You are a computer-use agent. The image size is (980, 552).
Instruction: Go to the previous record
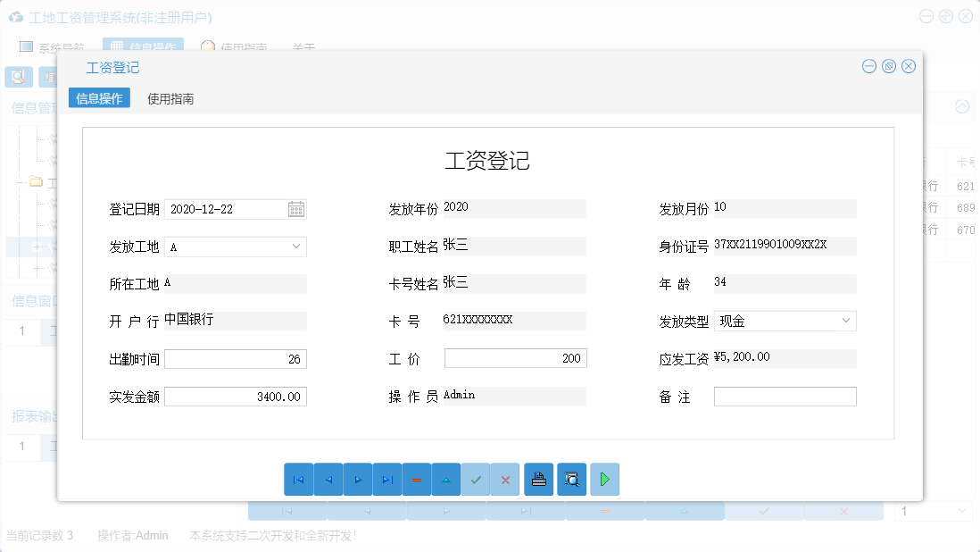(328, 480)
